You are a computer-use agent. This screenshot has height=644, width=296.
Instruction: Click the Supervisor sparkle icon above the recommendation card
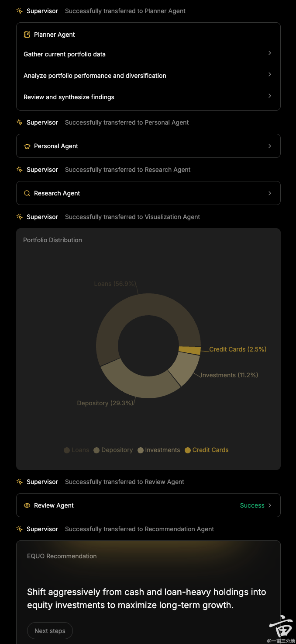click(x=20, y=529)
